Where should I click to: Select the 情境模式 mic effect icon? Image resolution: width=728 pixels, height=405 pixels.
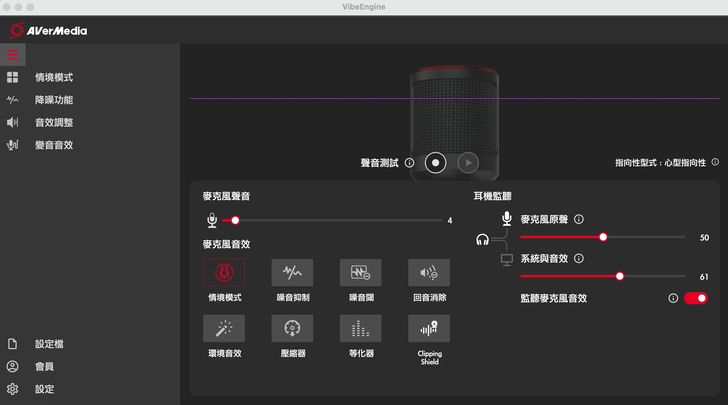pos(224,272)
